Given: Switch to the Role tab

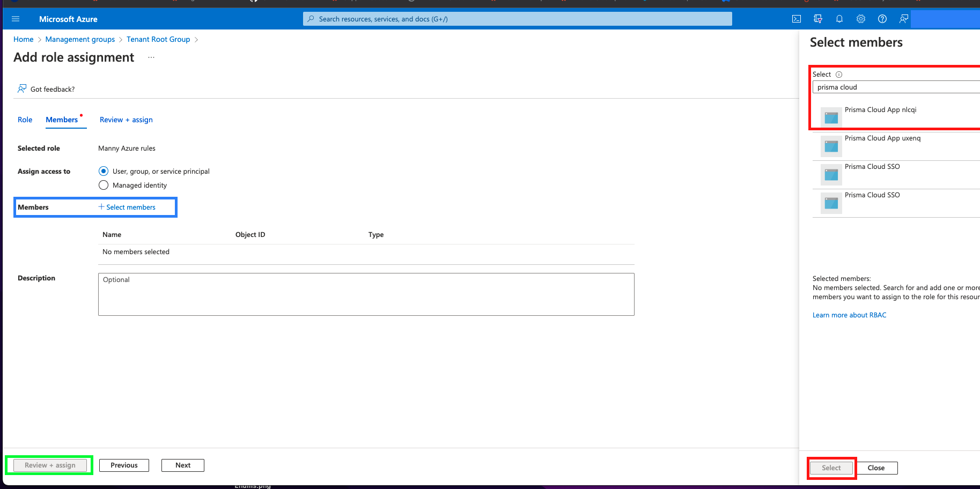Looking at the screenshot, I should pos(25,120).
